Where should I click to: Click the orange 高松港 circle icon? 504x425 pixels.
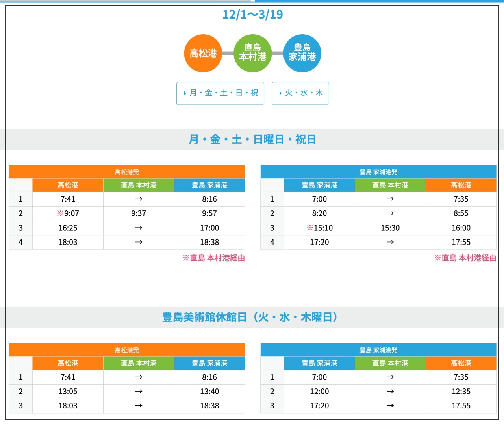tap(203, 54)
